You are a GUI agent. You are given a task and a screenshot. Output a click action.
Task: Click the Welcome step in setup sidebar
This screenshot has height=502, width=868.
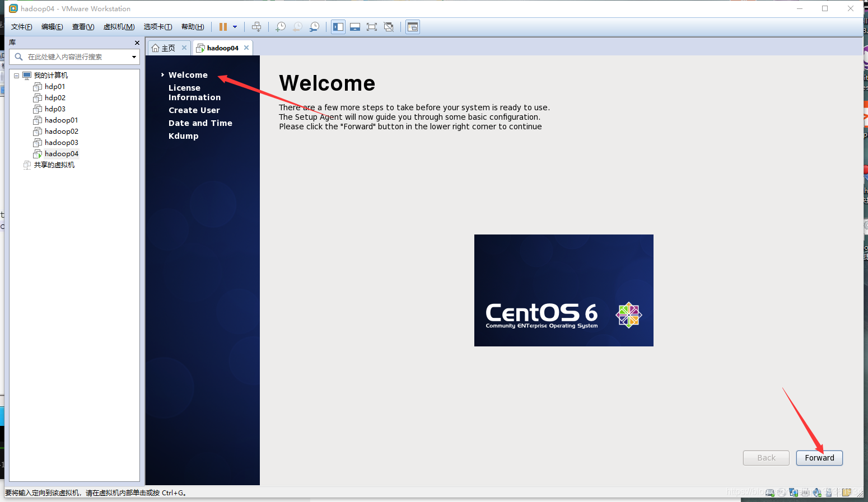coord(188,75)
